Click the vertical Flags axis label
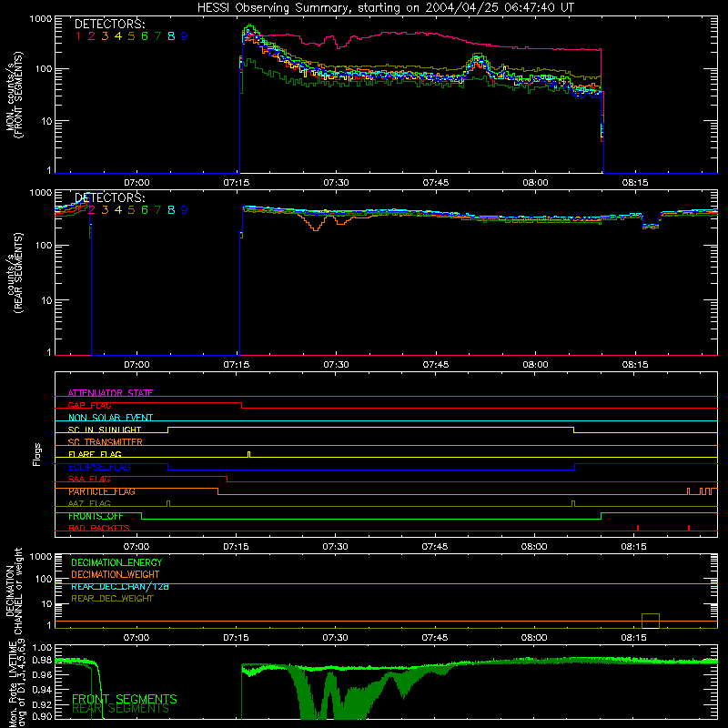728x728 pixels. click(x=37, y=454)
